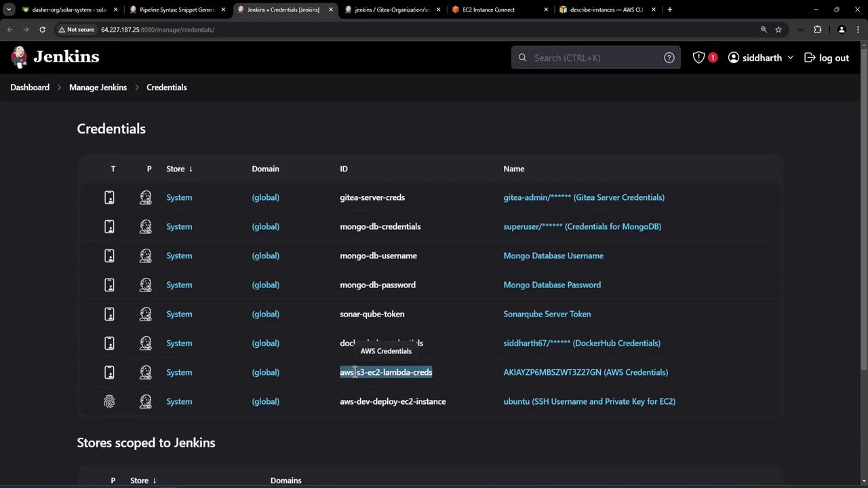Switch to Pipeline Syntax Snippet Generator tab
The image size is (868, 488).
pyautogui.click(x=176, y=9)
